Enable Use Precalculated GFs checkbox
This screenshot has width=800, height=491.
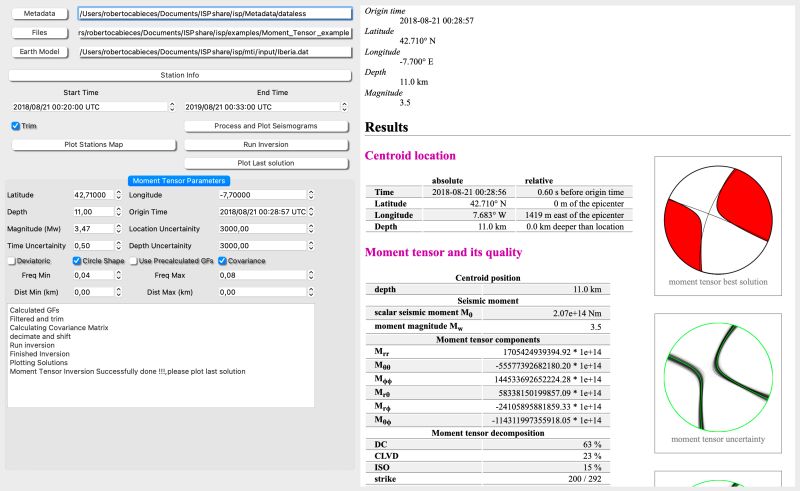(x=134, y=261)
